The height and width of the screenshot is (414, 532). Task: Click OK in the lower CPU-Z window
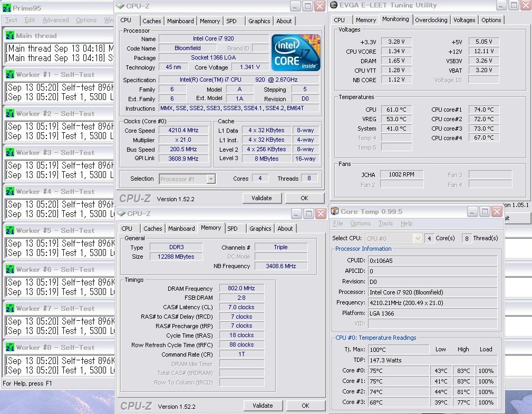pos(305,406)
